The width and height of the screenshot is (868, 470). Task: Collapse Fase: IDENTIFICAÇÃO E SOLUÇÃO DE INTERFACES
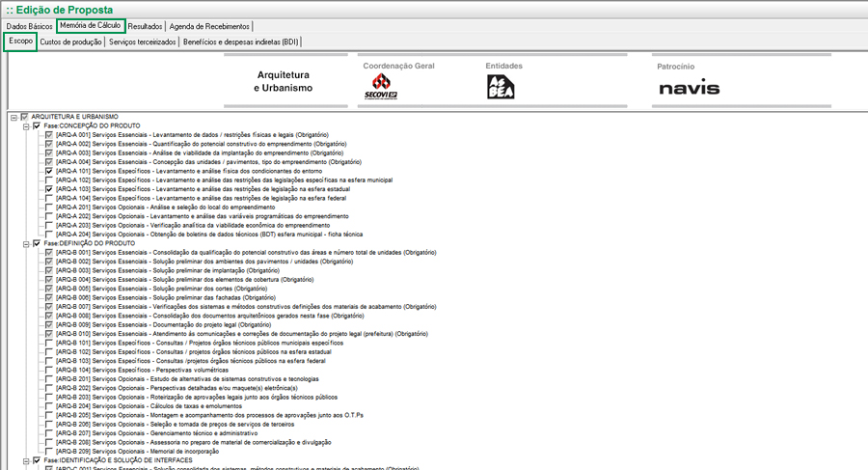coord(26,460)
